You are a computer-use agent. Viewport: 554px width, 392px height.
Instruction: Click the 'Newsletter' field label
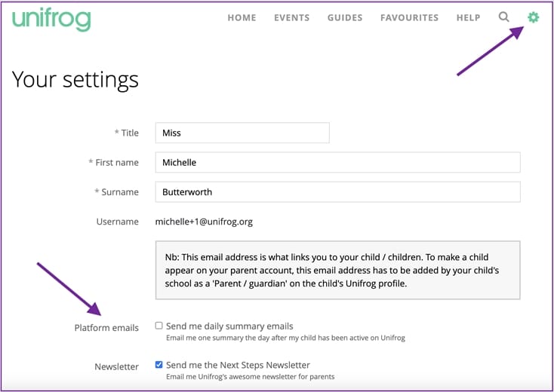[116, 367]
